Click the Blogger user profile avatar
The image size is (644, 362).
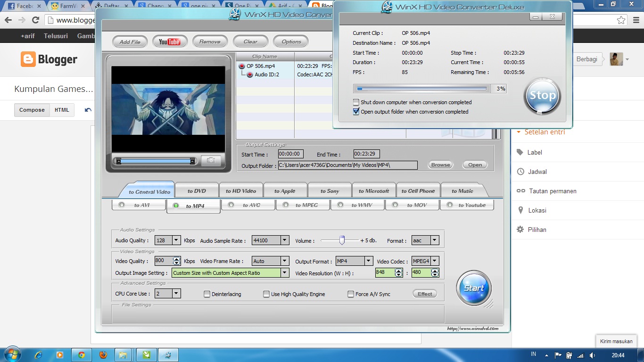coord(616,59)
